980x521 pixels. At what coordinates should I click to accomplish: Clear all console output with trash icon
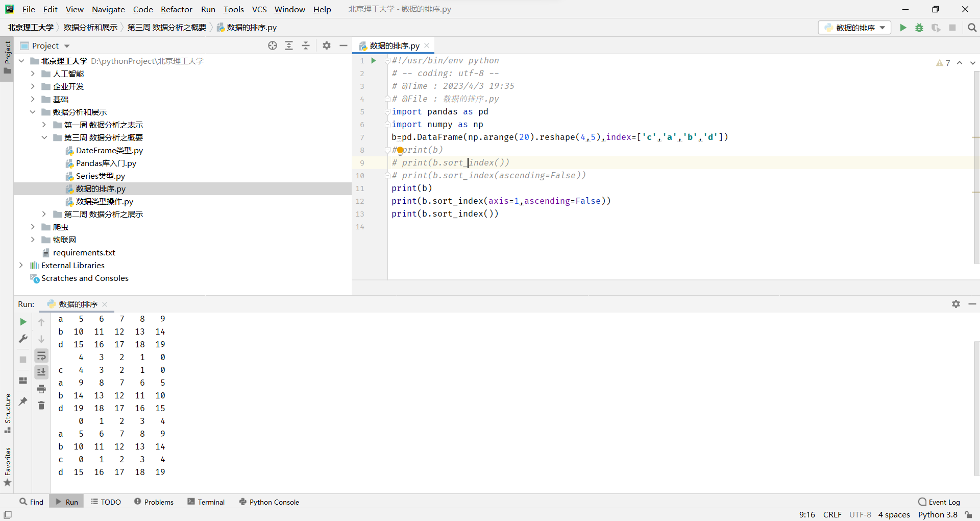41,406
